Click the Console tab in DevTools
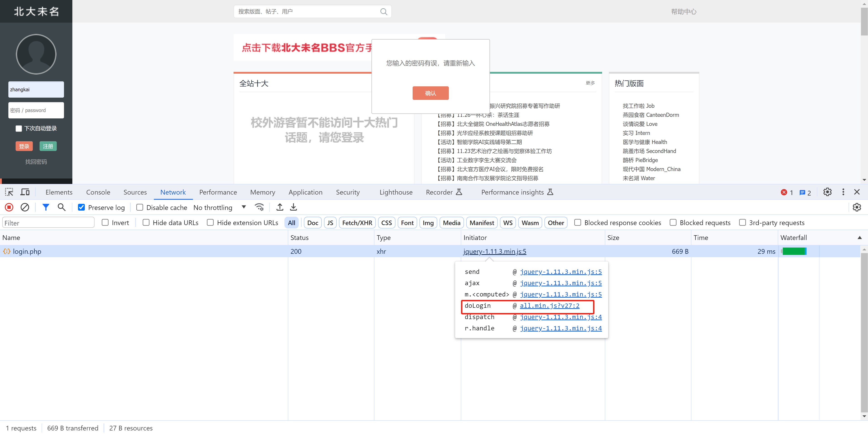 tap(97, 192)
